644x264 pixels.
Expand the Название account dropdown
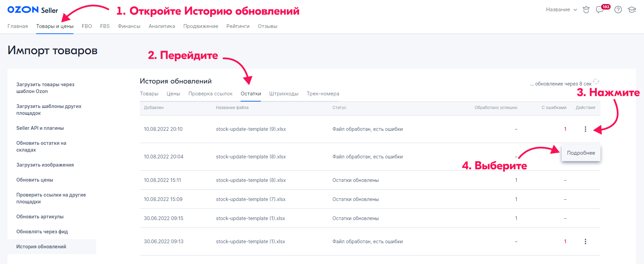pos(561,10)
